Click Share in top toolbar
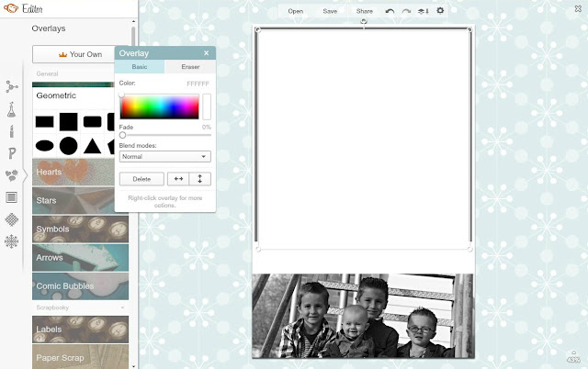The height and width of the screenshot is (369, 588). tap(365, 11)
